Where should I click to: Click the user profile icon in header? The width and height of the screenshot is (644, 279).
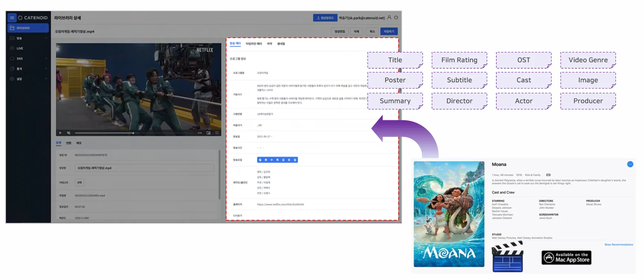(x=389, y=17)
